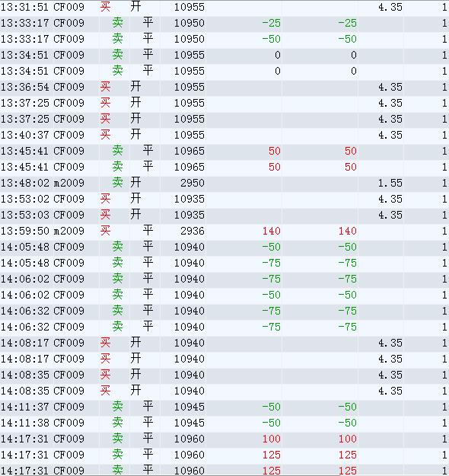This screenshot has width=449, height=476.
Task: Click the 13:40:37 timestamp cell
Action: (x=25, y=135)
